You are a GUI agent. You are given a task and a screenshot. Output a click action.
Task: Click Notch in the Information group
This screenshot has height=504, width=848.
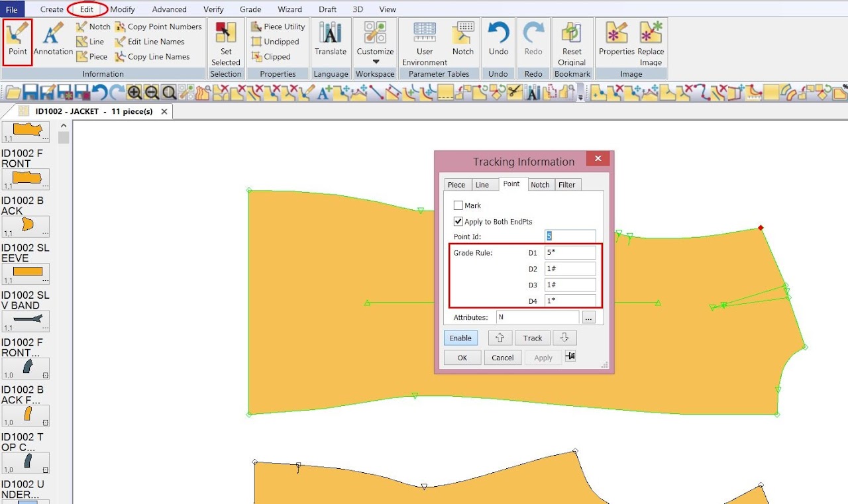[x=93, y=26]
